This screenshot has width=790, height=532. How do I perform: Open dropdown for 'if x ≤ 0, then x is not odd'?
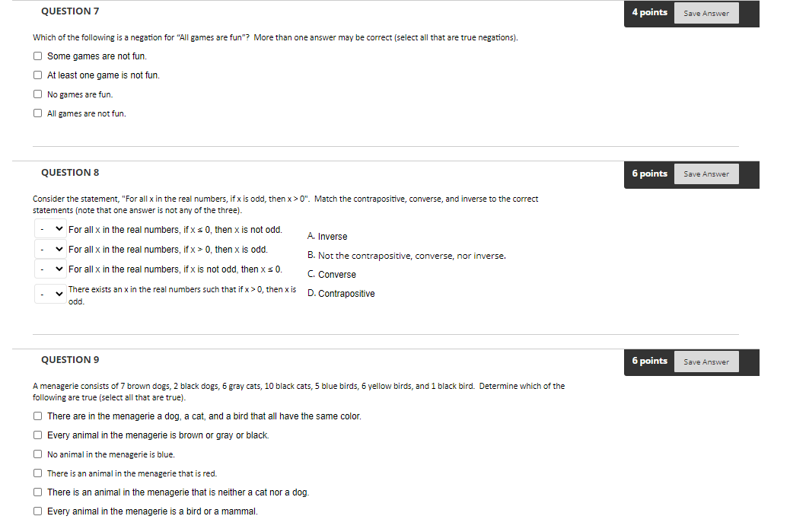coord(50,229)
